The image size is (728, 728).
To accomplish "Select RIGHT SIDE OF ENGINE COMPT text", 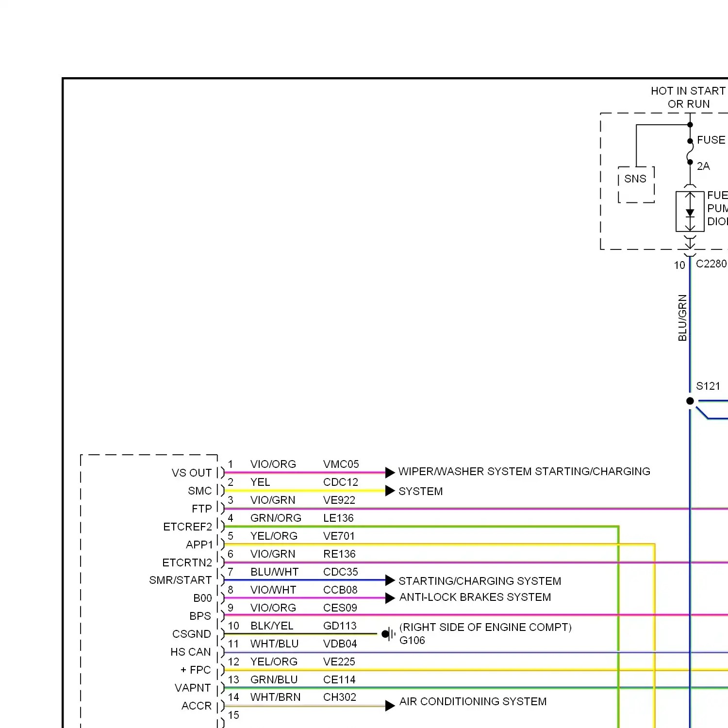I will [x=485, y=627].
